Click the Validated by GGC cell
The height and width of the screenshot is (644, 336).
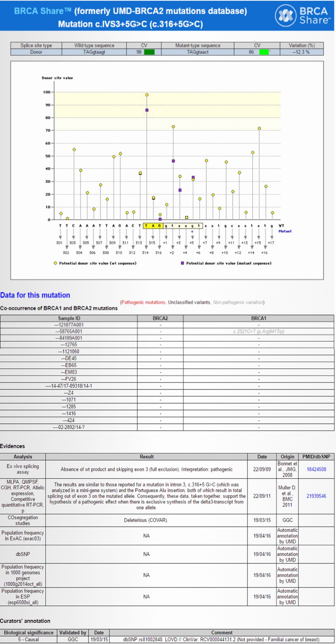73,639
